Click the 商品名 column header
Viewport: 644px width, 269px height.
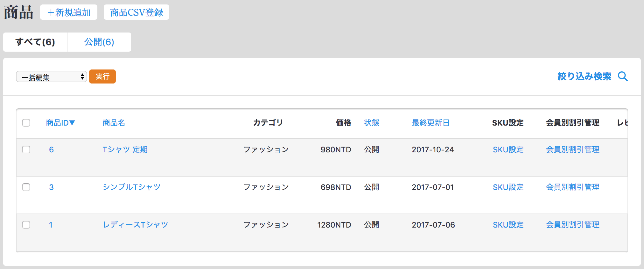click(x=114, y=123)
